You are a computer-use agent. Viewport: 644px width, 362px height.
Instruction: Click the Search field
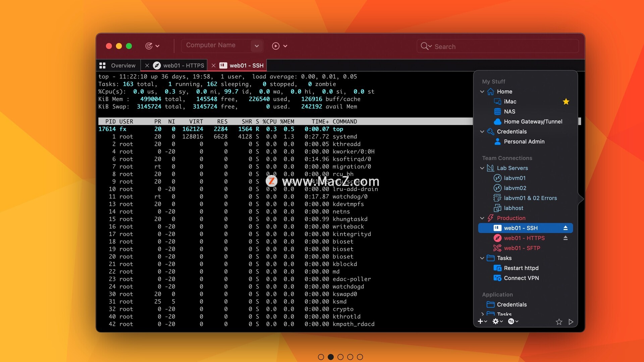[x=498, y=46]
